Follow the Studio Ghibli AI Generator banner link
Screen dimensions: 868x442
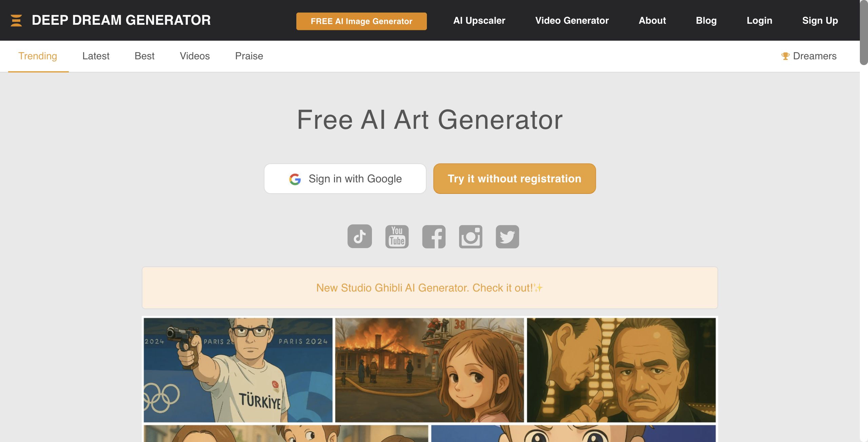[x=430, y=288]
